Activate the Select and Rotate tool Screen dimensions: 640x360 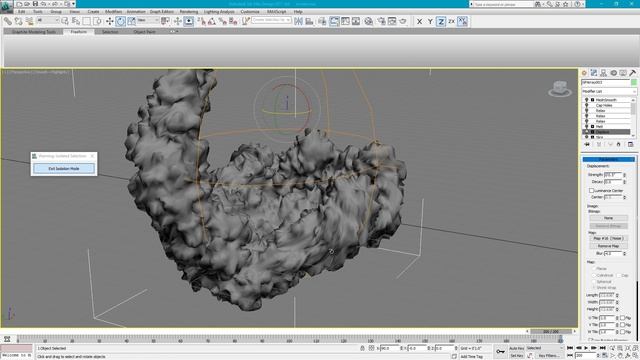[120, 21]
